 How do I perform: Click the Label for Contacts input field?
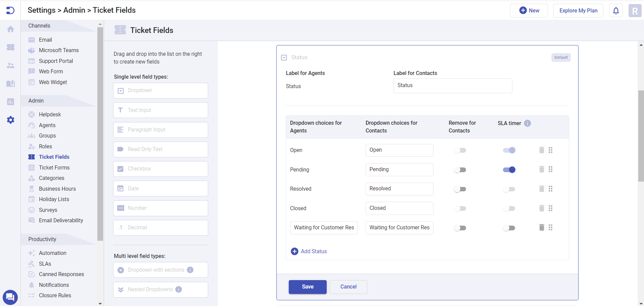(x=452, y=86)
